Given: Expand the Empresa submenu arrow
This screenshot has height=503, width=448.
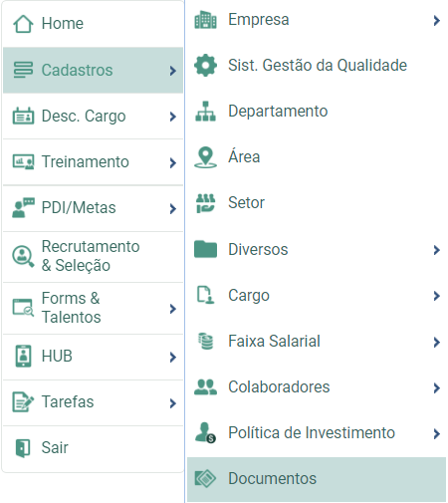Looking at the screenshot, I should (x=437, y=21).
